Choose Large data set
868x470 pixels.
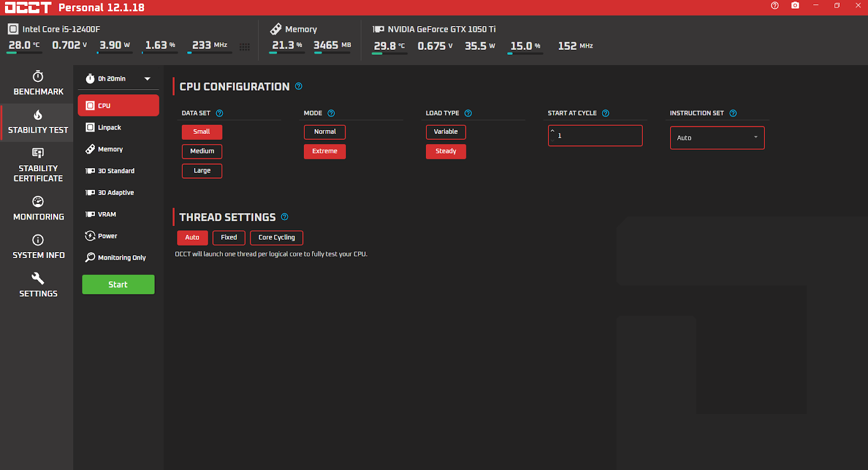[x=202, y=171]
